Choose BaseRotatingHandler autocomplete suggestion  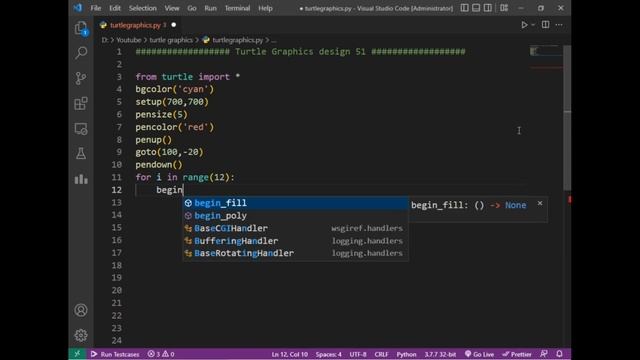296,253
